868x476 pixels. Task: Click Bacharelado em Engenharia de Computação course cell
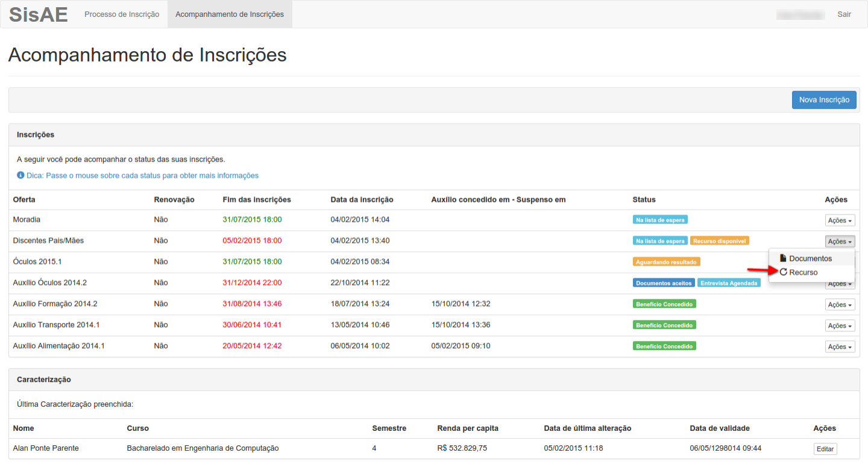tap(203, 448)
